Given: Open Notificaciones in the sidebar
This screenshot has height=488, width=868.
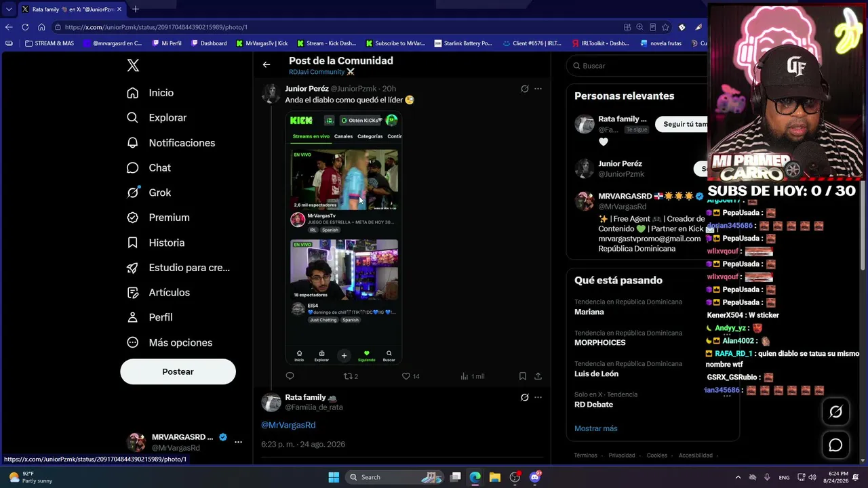Looking at the screenshot, I should tap(171, 143).
